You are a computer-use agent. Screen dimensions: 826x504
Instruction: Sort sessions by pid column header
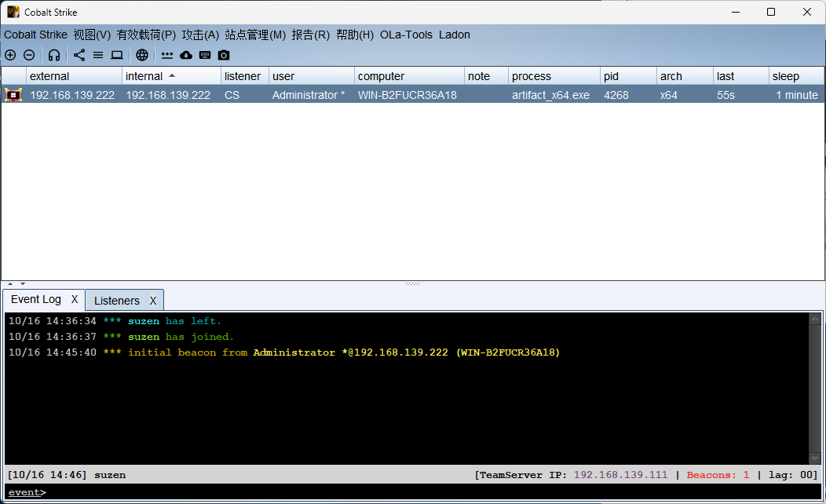point(628,76)
